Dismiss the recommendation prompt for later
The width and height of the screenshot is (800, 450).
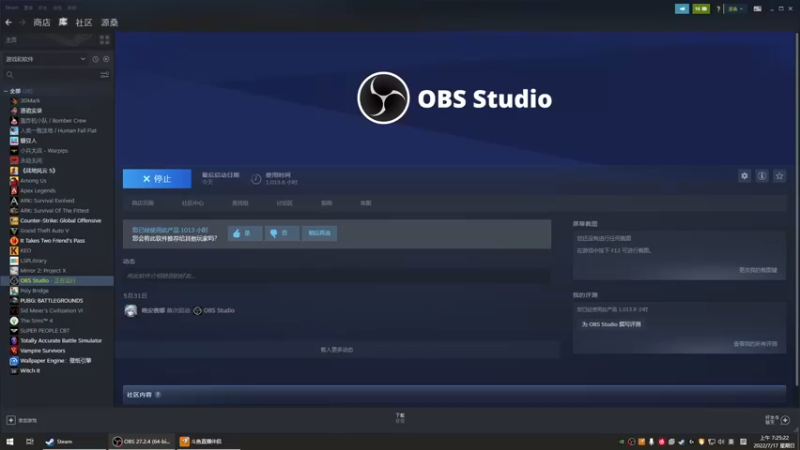point(319,233)
